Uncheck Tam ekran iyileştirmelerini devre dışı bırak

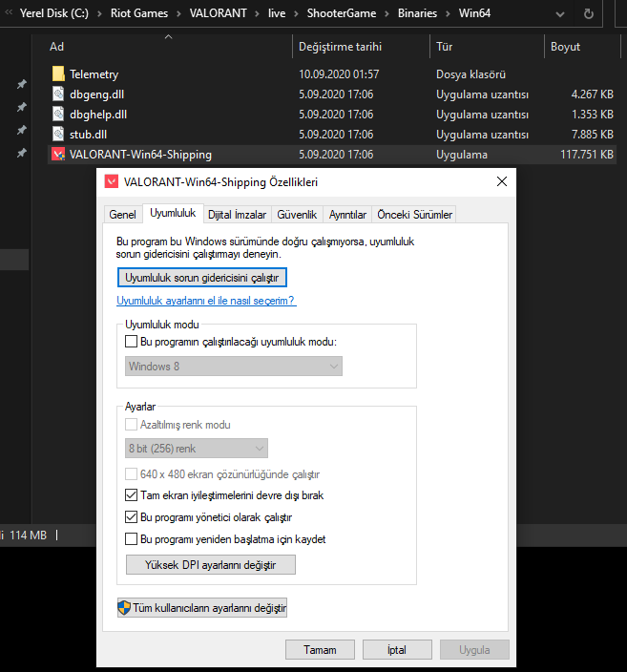[x=131, y=495]
